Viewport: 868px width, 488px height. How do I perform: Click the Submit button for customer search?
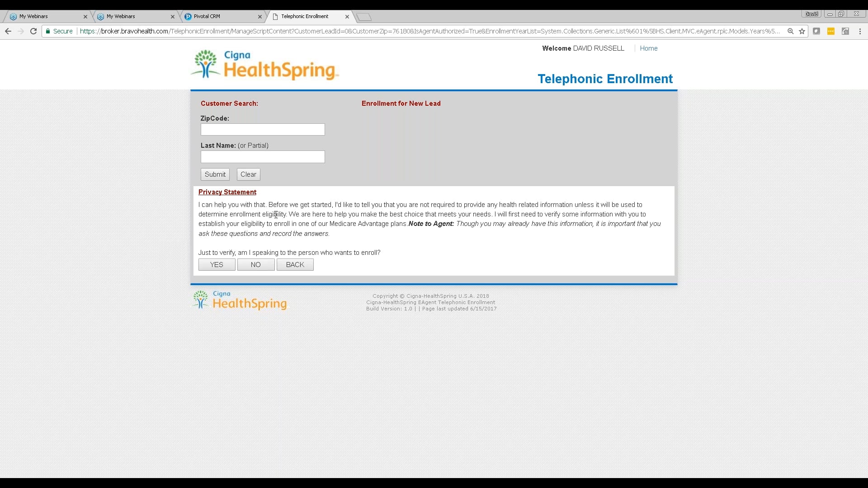pyautogui.click(x=215, y=174)
